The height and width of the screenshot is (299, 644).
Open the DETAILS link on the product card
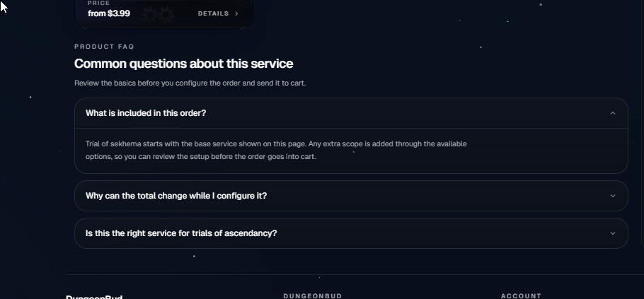(213, 13)
